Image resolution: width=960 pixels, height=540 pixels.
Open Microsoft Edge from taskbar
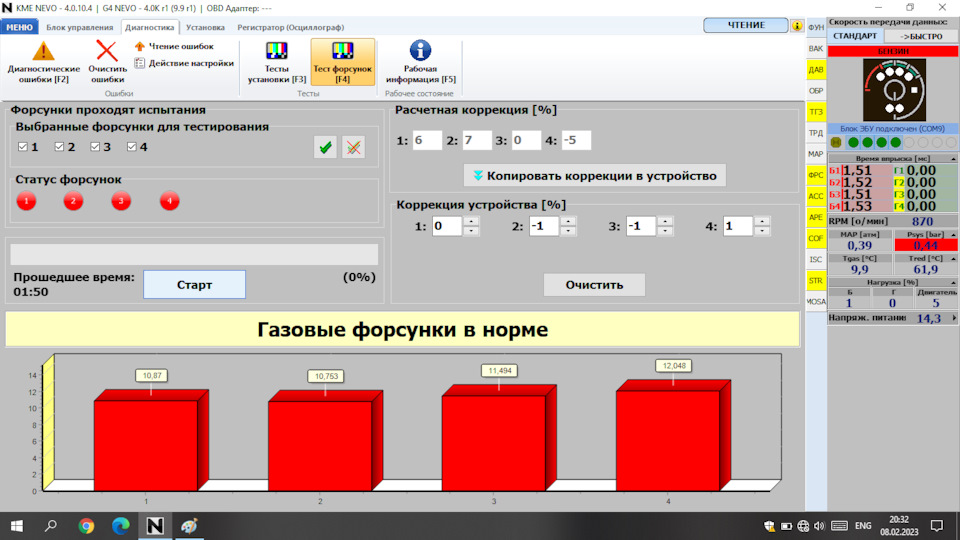tap(121, 526)
